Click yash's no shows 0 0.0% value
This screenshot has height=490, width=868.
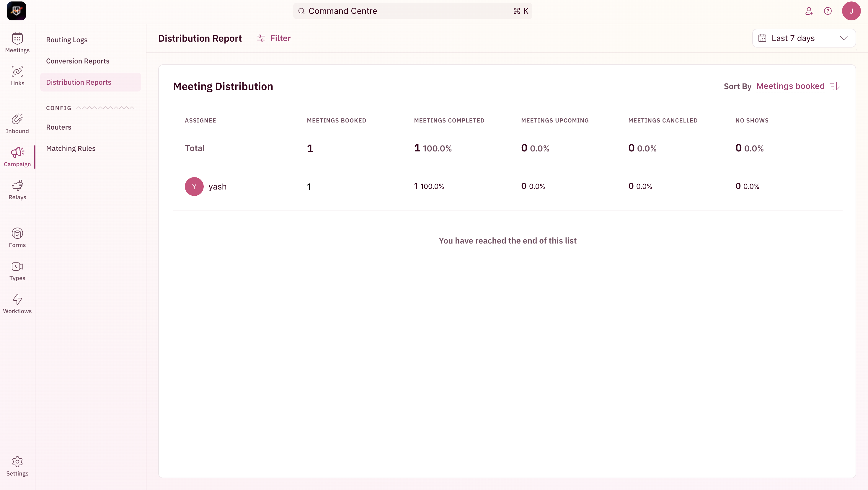coord(747,186)
